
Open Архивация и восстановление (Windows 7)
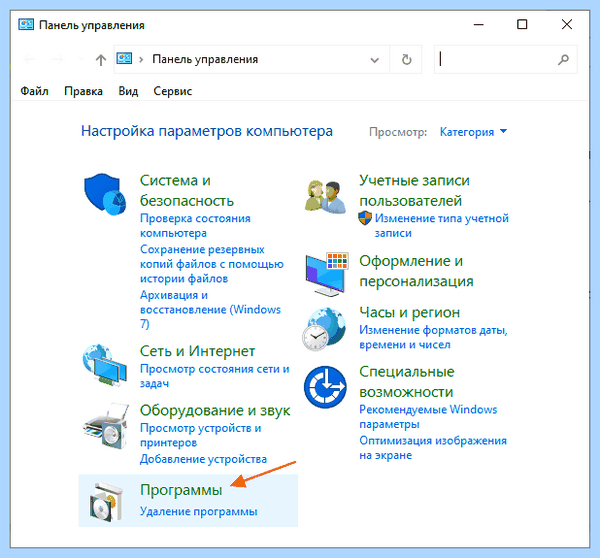tap(210, 309)
